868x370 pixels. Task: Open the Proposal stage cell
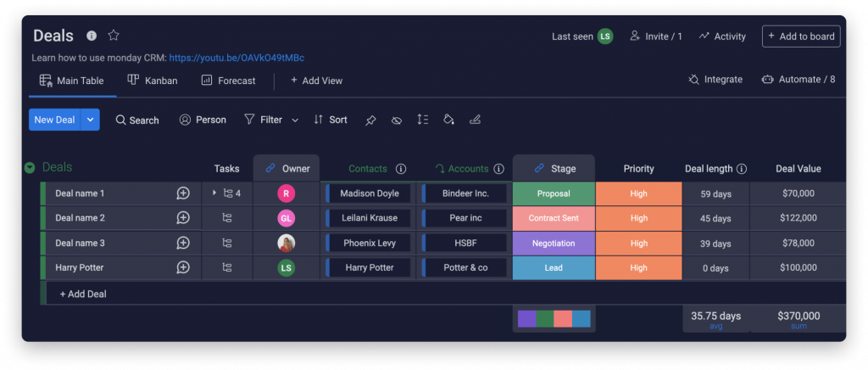[554, 193]
